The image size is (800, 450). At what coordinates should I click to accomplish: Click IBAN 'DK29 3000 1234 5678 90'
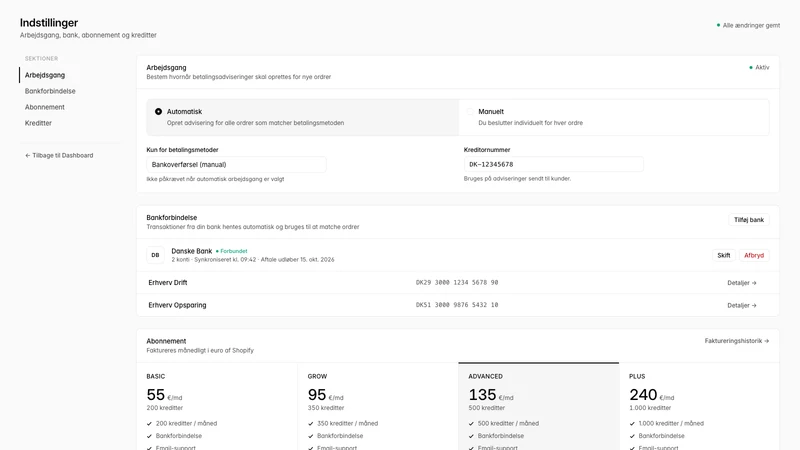[x=457, y=282]
